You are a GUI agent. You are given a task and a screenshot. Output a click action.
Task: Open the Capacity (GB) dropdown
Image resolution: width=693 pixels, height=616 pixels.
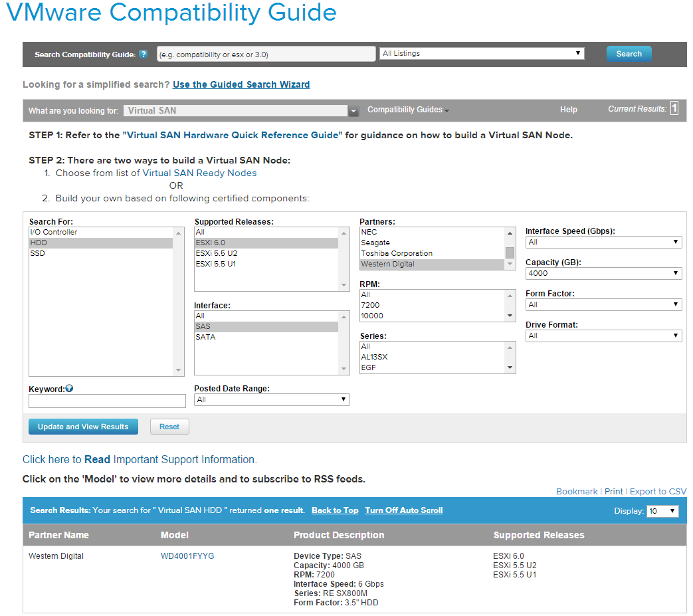(x=603, y=273)
